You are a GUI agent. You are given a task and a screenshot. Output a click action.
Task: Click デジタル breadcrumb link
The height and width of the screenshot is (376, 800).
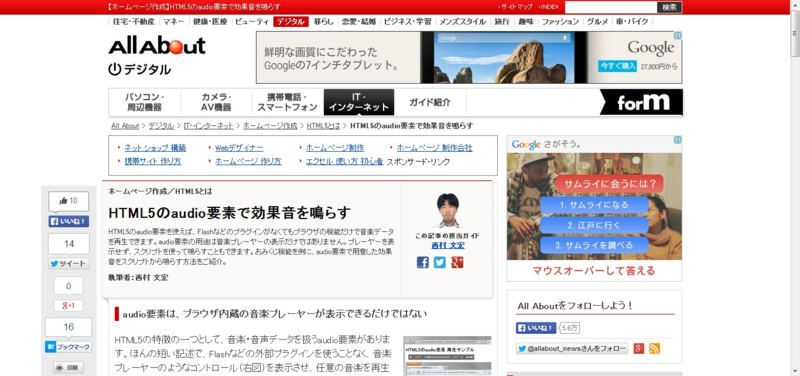click(161, 126)
